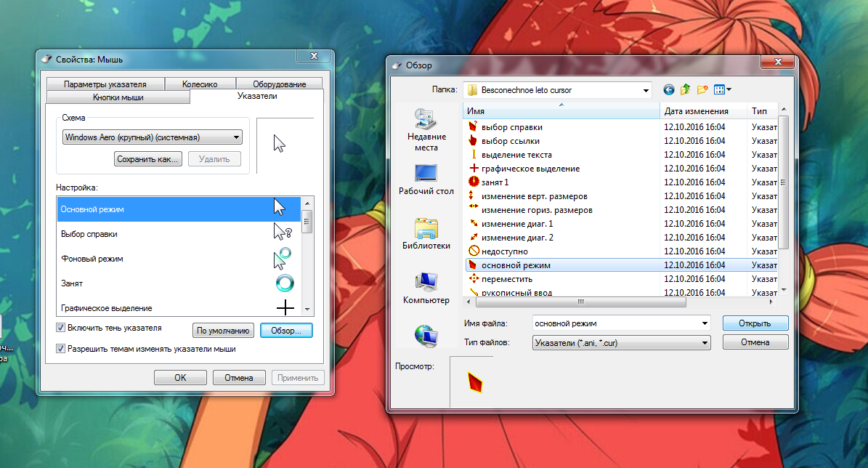Go to Рабочий стол in places bar
868x468 pixels.
pos(426,179)
